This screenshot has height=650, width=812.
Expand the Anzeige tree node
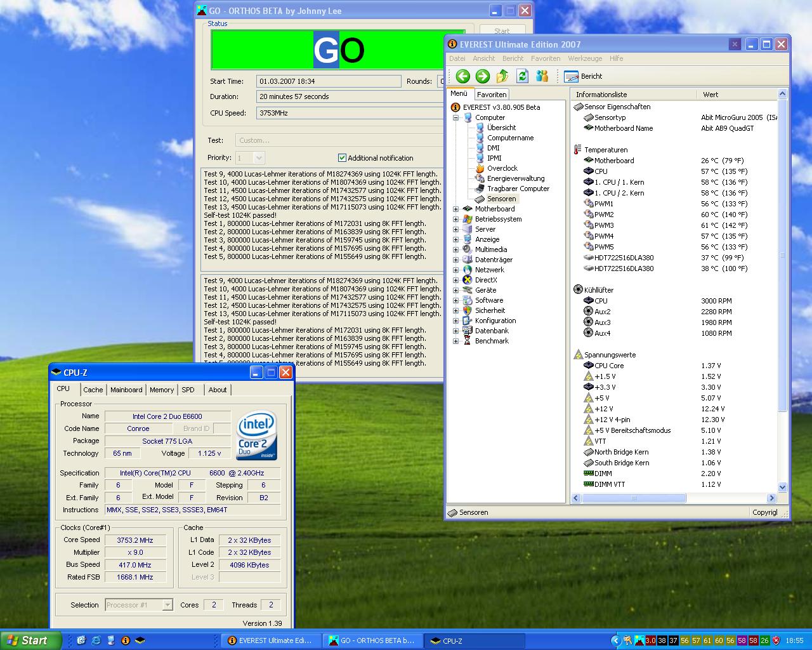455,239
